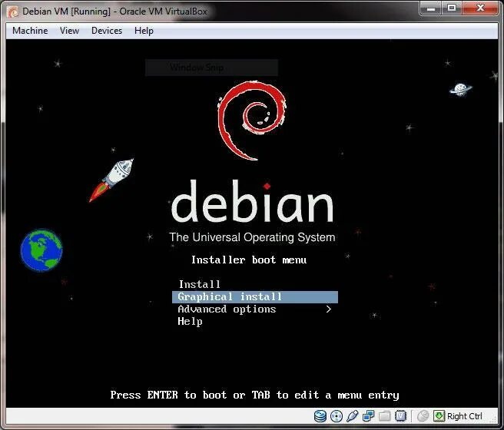Image resolution: width=504 pixels, height=430 pixels.
Task: Click the hard disk activity icon
Action: [320, 416]
